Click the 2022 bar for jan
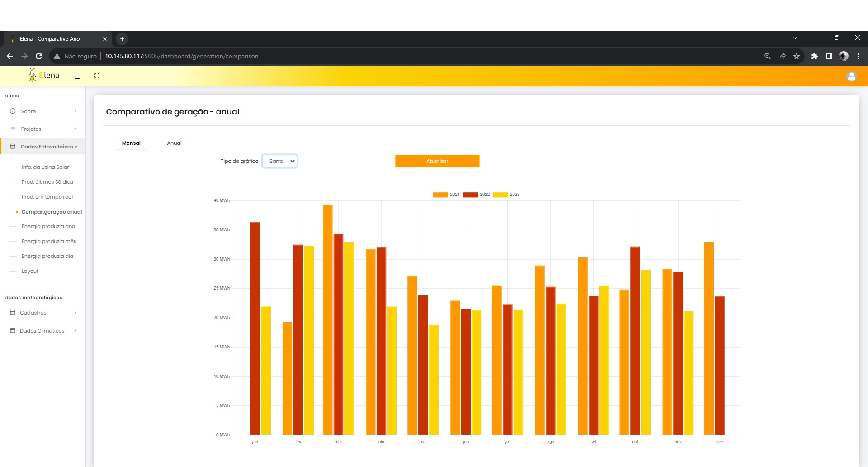Screen dimensions: 868x467 (x=255, y=329)
